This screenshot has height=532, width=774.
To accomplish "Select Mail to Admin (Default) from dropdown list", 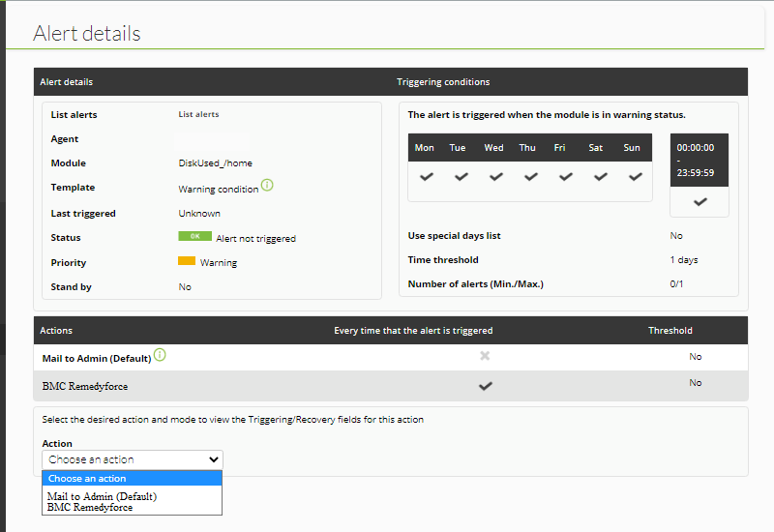I will tap(102, 496).
